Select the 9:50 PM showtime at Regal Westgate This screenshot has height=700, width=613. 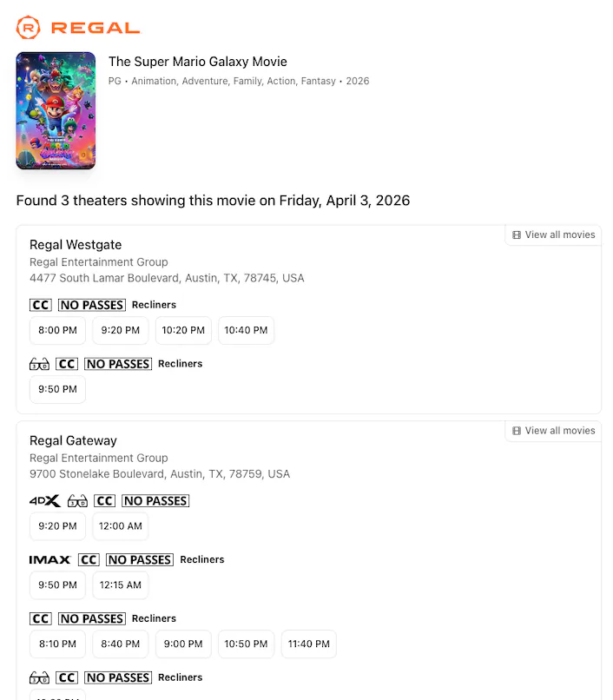click(57, 389)
